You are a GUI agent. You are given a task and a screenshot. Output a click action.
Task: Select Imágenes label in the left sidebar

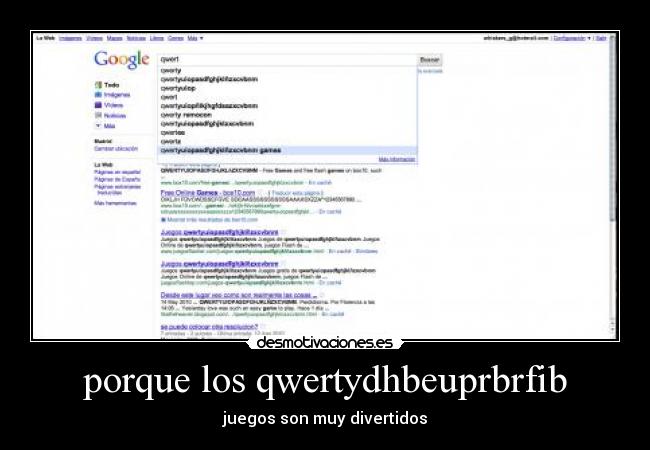[117, 95]
